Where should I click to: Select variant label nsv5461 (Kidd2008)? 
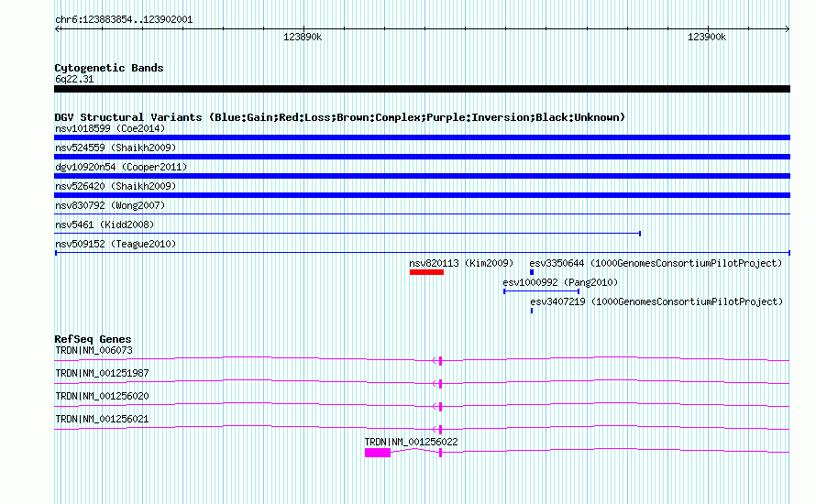(x=105, y=225)
